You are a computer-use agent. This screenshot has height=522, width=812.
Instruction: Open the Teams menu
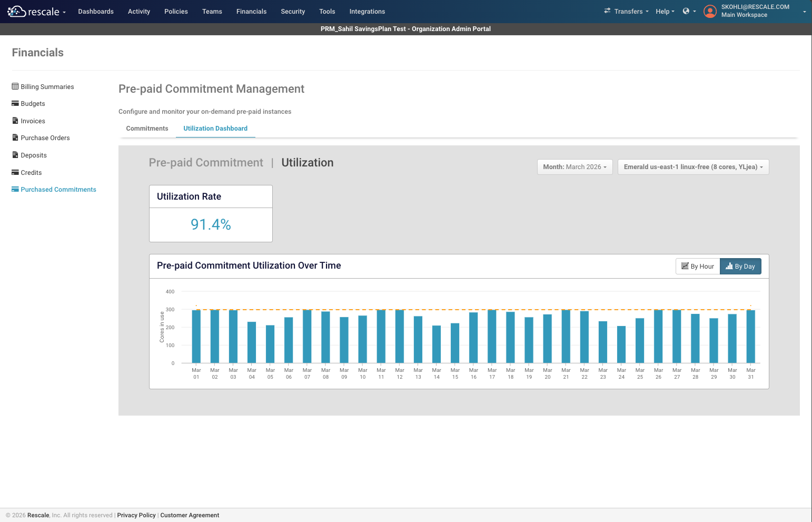[212, 12]
